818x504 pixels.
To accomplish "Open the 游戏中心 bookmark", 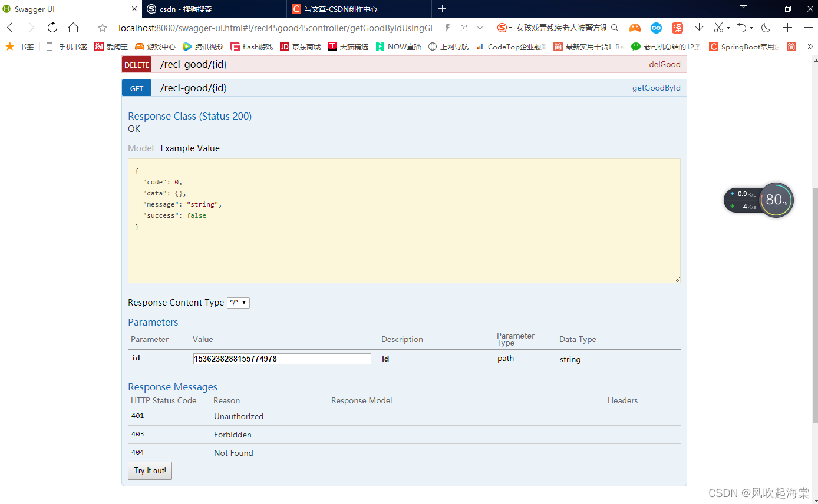I will point(155,47).
